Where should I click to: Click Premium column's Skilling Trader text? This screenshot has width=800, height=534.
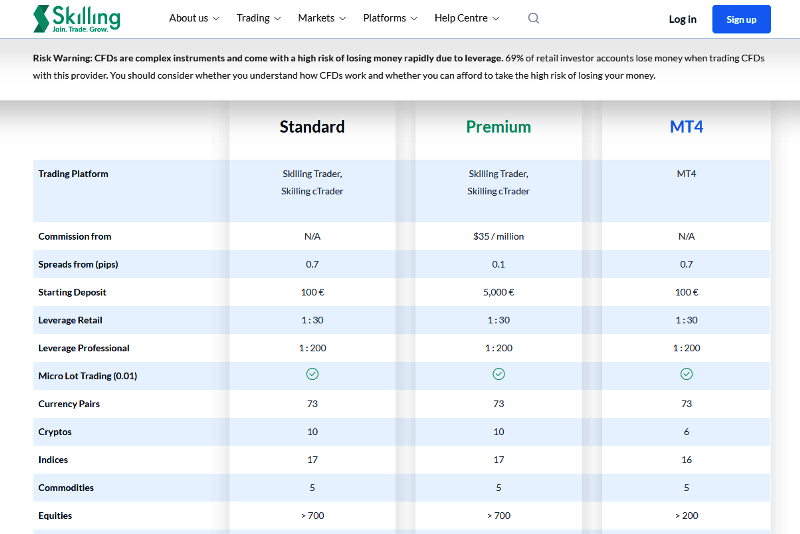tap(498, 174)
